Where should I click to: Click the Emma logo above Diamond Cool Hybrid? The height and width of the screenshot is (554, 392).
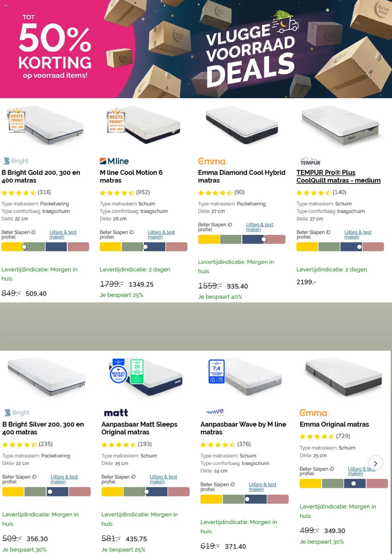coord(212,161)
